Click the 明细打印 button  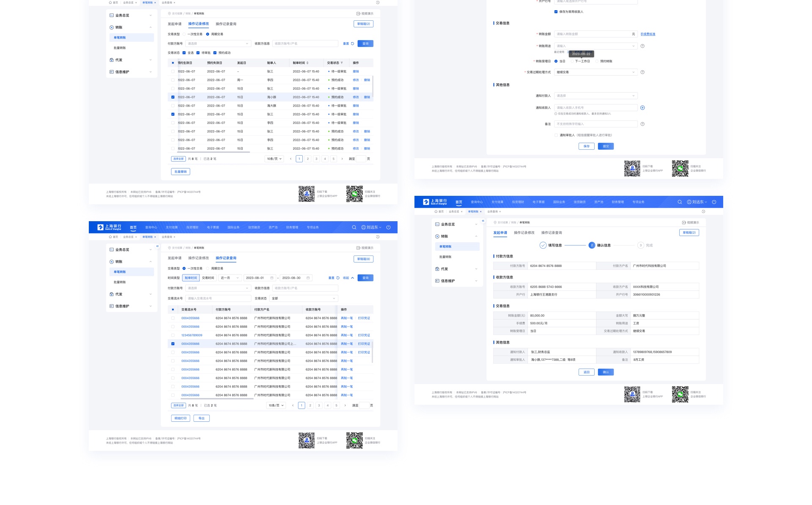(x=181, y=418)
